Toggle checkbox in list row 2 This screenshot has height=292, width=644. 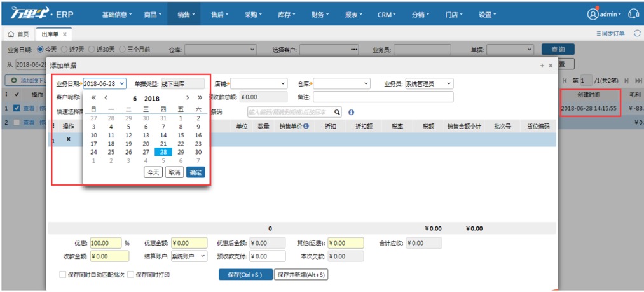pos(17,122)
